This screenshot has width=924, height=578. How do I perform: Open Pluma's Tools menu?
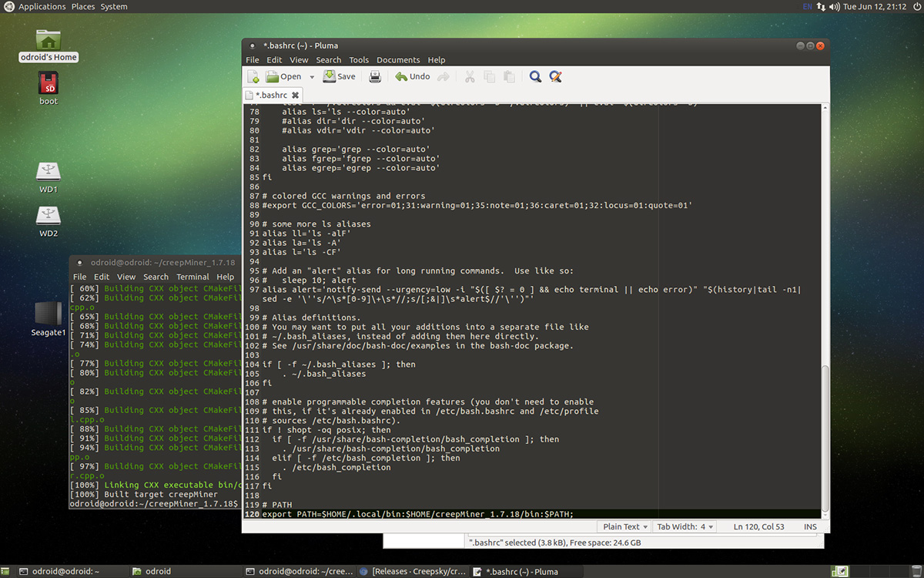359,60
